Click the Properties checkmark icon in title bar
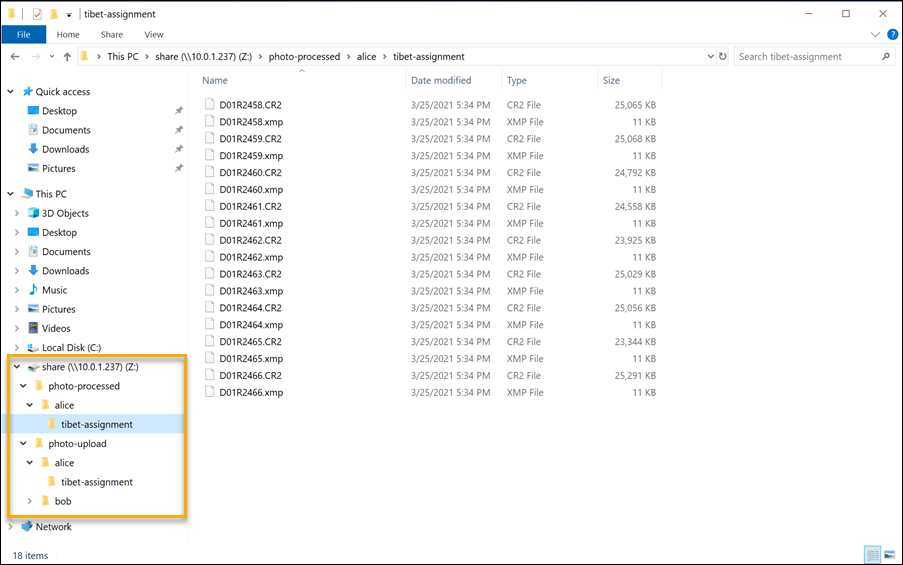Viewport: 903px width, 565px height. [37, 14]
